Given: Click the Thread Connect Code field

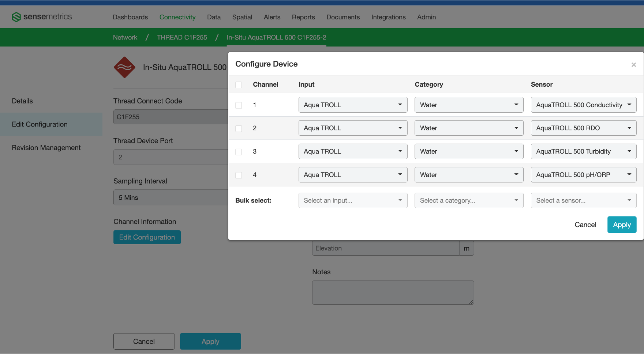Looking at the screenshot, I should click(171, 117).
